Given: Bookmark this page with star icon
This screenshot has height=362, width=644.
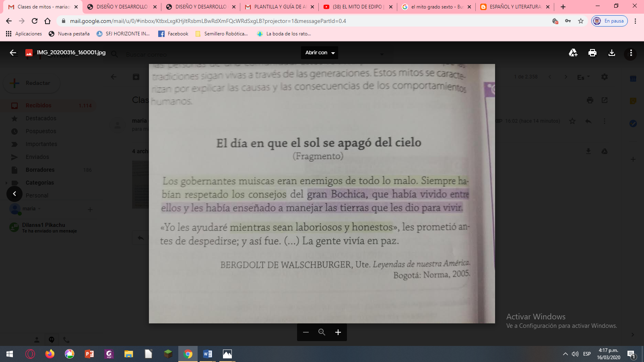Looking at the screenshot, I should point(581,21).
